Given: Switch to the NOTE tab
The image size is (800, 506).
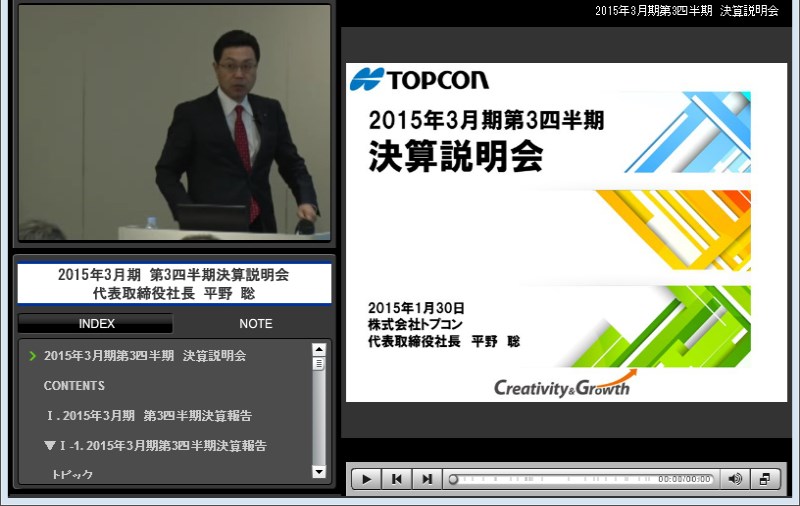Looking at the screenshot, I should 256,323.
